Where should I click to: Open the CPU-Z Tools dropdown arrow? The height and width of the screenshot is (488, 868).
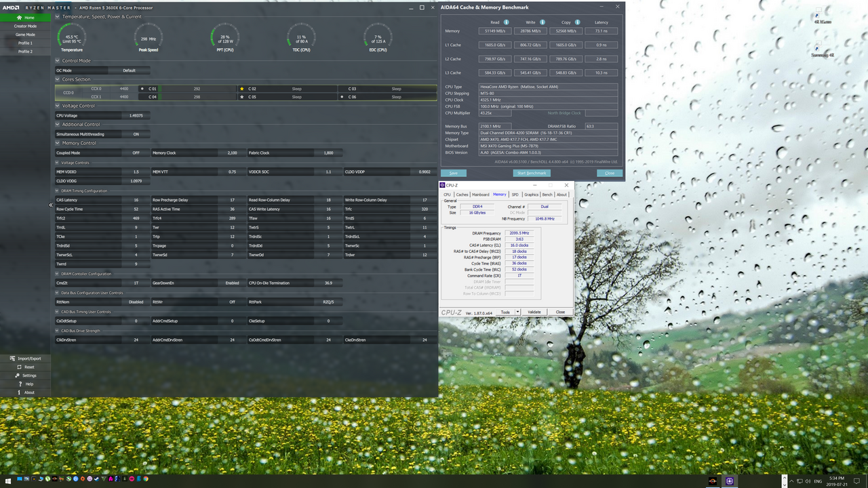518,312
